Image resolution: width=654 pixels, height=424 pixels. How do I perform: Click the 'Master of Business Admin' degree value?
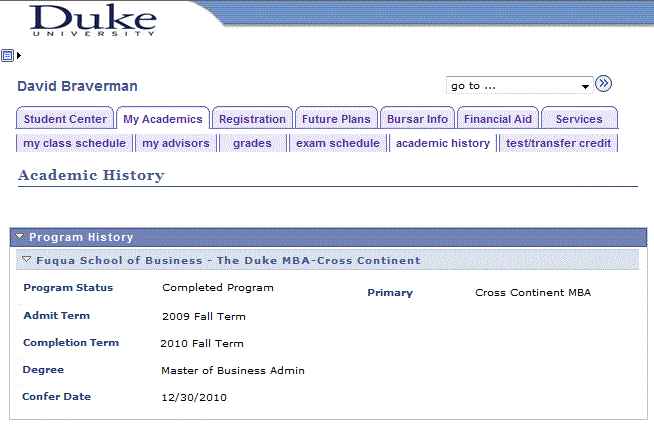(x=233, y=370)
